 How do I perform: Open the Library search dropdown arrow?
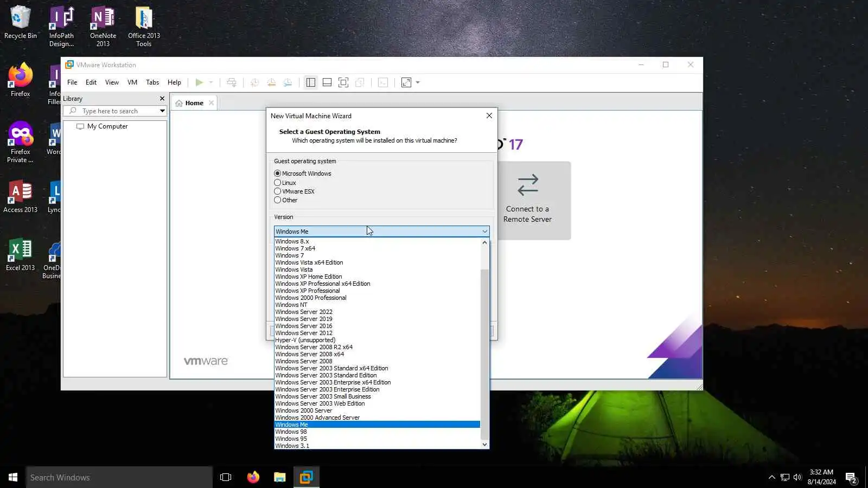click(162, 111)
